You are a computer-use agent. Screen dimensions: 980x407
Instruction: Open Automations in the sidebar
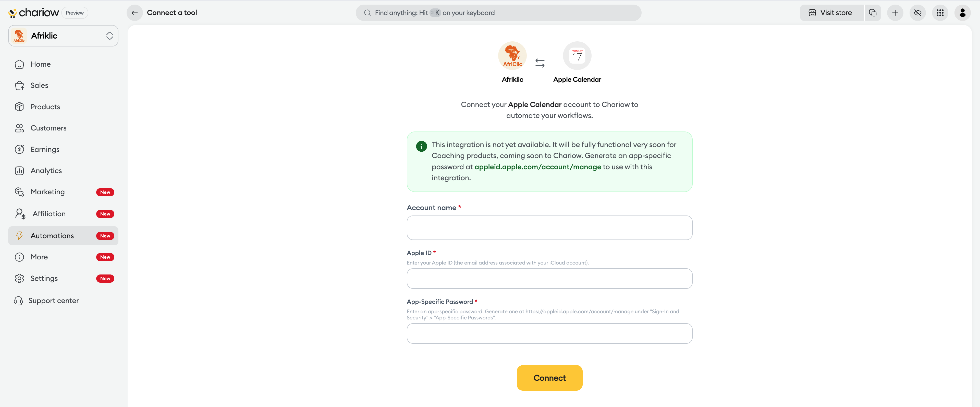tap(52, 236)
